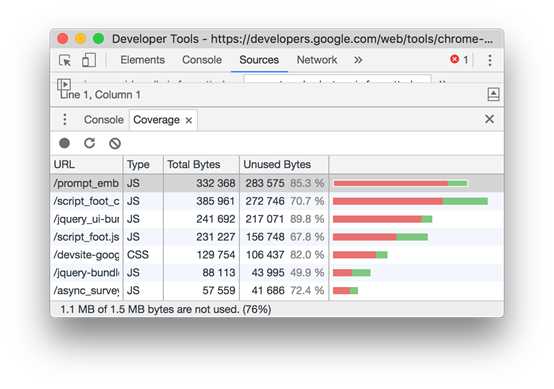Click the 88 113 total bytes cell

pyautogui.click(x=201, y=272)
